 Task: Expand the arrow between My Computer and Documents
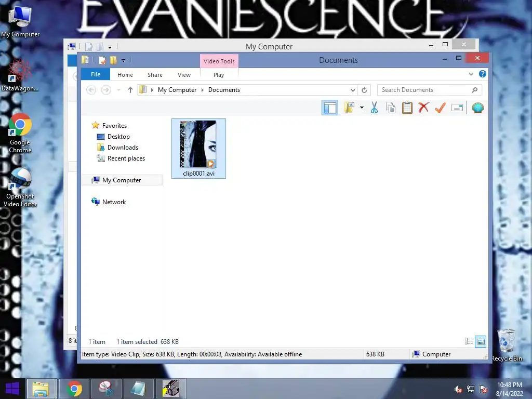click(202, 90)
